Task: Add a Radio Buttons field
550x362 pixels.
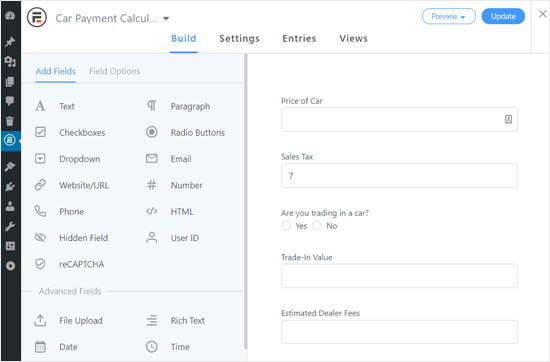Action: (x=186, y=133)
